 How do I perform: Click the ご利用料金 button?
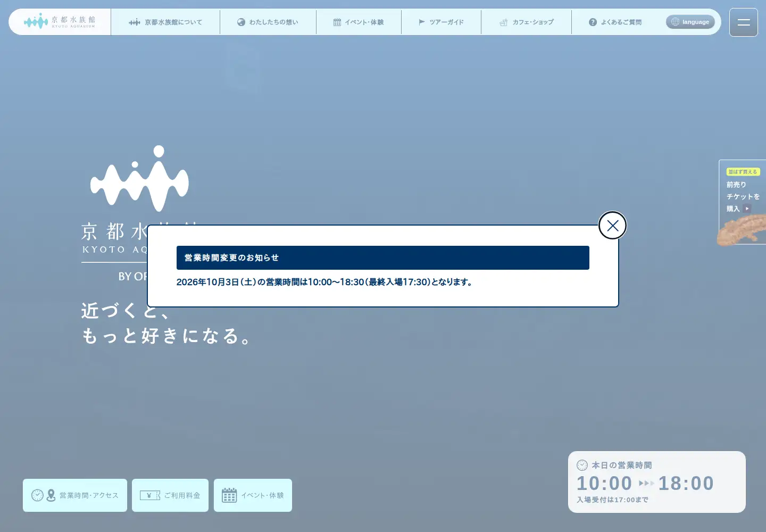[x=170, y=495]
